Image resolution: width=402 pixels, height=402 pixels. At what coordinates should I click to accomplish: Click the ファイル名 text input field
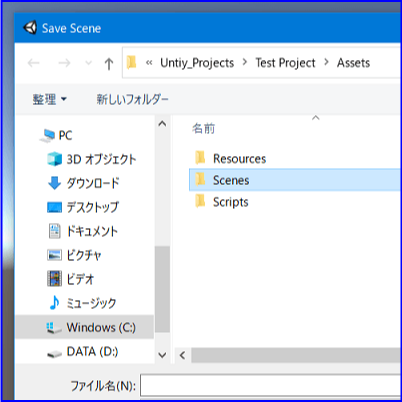pos(271,386)
